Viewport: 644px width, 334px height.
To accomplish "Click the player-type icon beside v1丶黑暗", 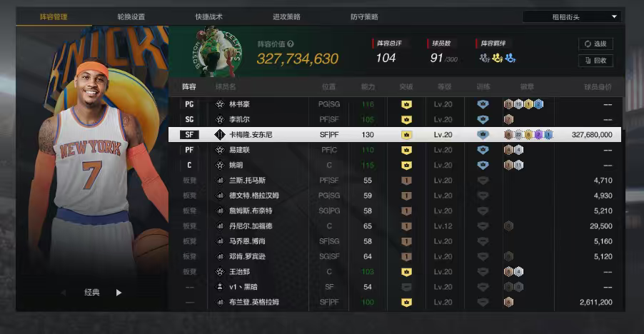I will coord(220,287).
